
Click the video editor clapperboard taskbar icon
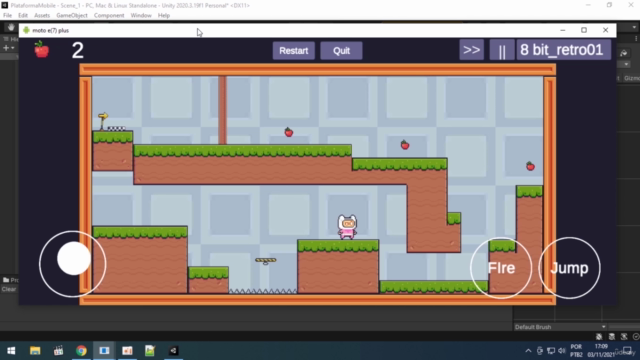point(58,351)
